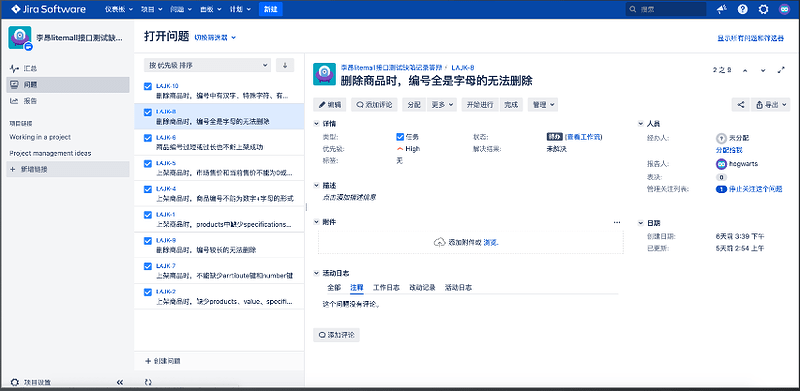Open the Working in a project link
The height and width of the screenshot is (391, 800).
40,137
